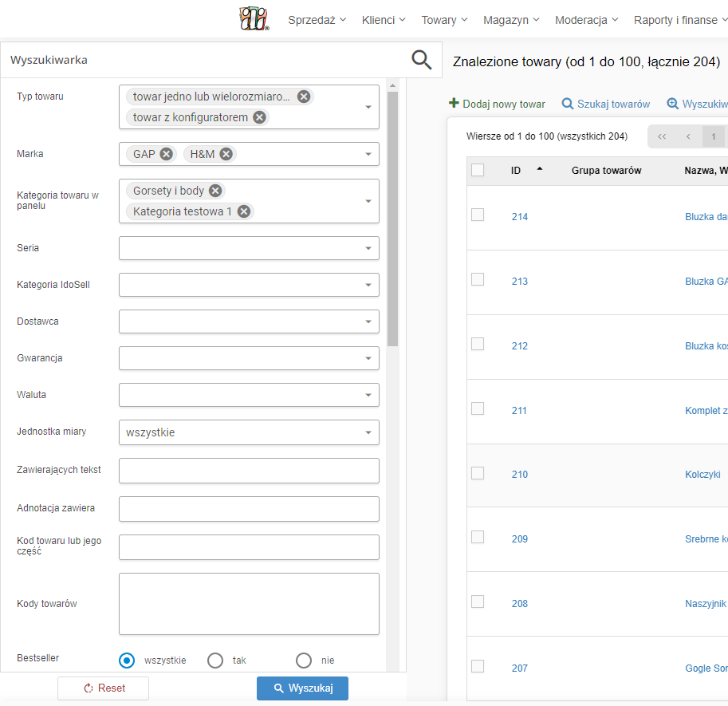
Task: Select Bestseller 'tak' radio option
Action: click(x=215, y=661)
